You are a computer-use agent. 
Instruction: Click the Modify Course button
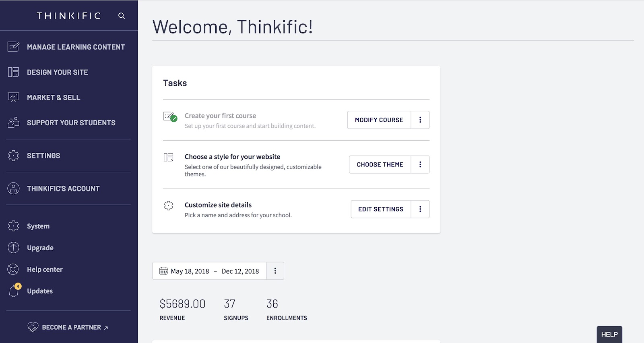coord(379,120)
